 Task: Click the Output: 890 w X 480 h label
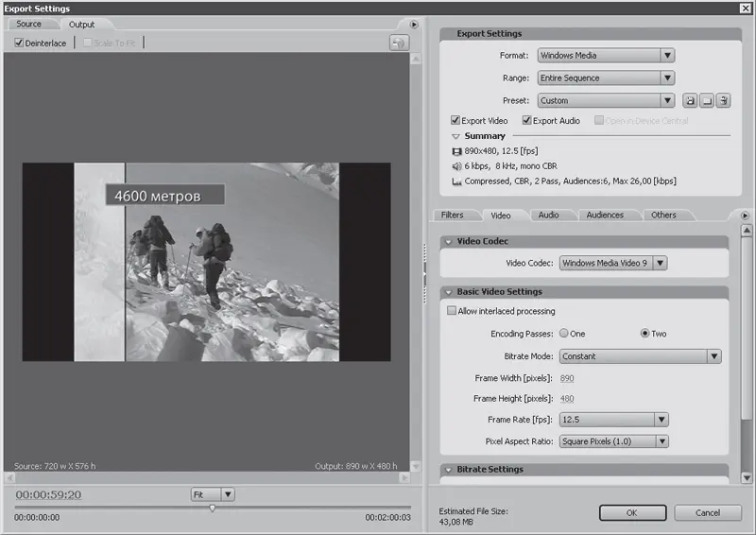point(356,466)
